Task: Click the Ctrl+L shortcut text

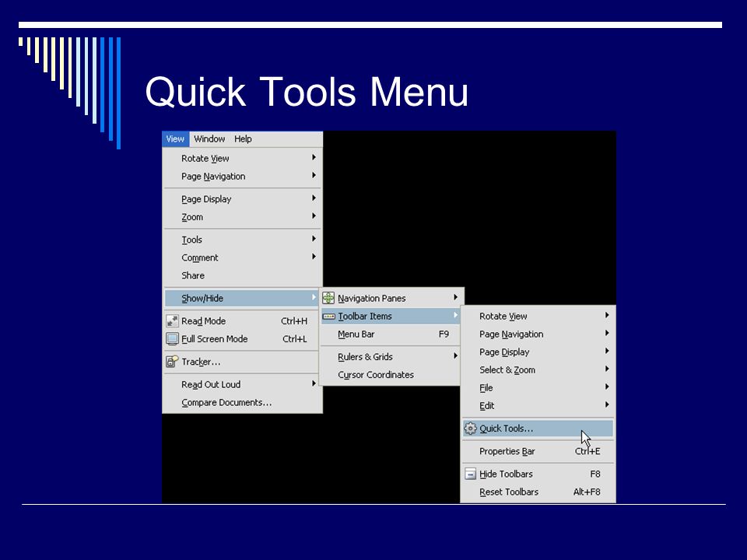Action: pos(295,340)
